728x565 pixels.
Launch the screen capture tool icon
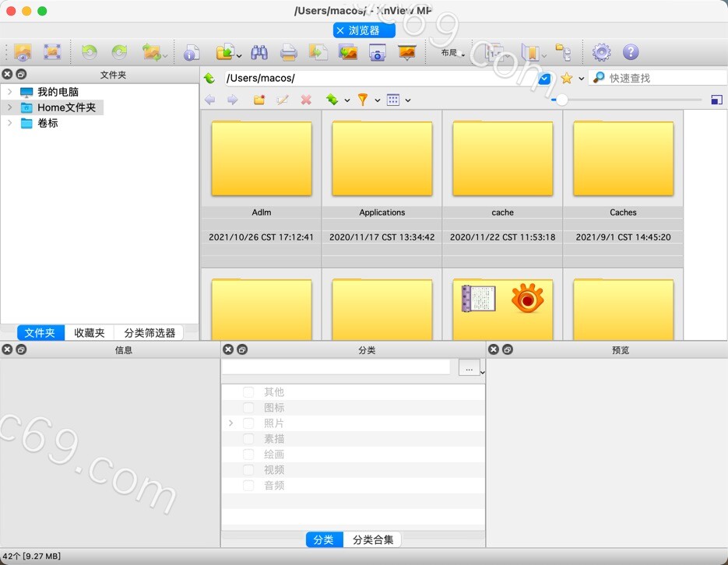[376, 52]
